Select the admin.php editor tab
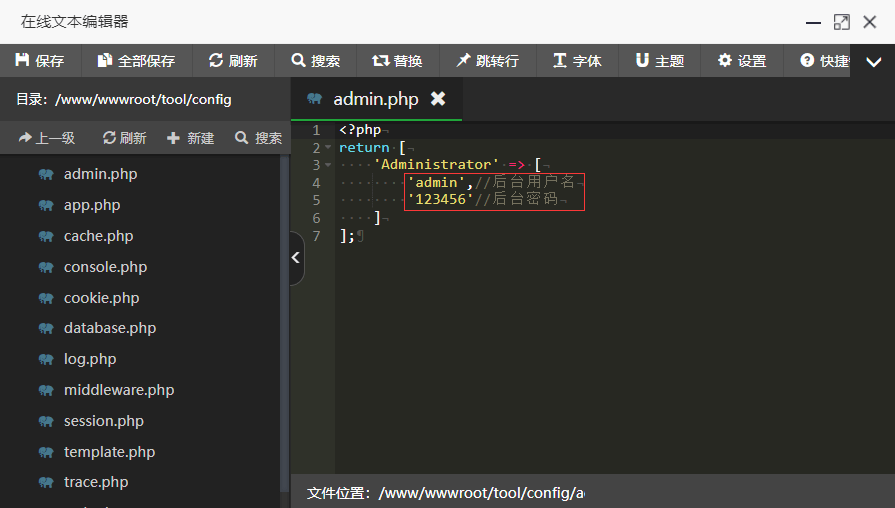The image size is (895, 508). tap(376, 99)
